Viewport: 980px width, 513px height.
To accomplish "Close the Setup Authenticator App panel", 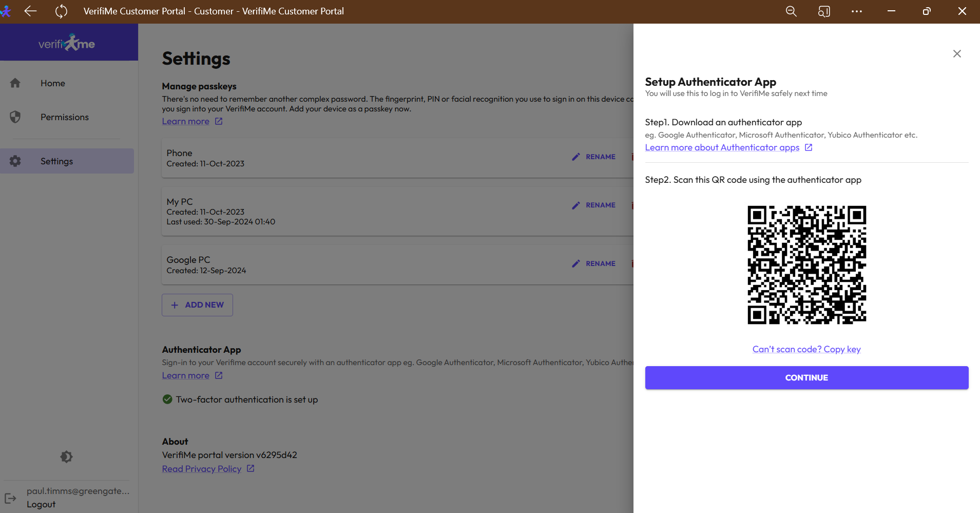I will 956,53.
